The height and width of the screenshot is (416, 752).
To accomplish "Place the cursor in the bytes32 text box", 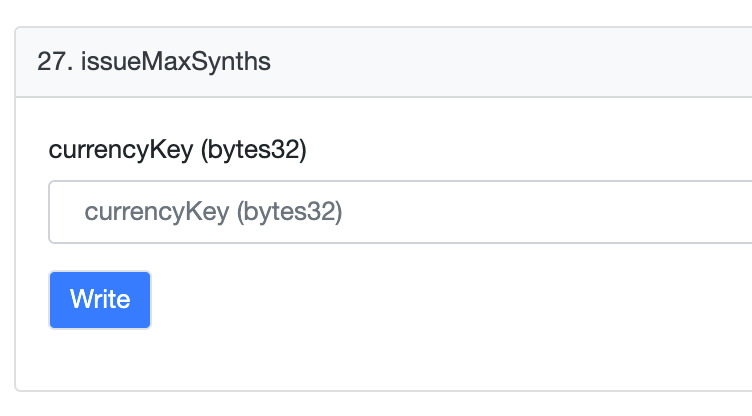I will (400, 212).
